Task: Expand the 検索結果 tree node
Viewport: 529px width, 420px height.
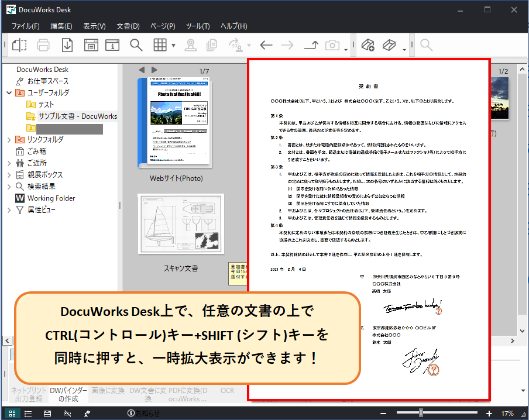Action: (x=9, y=186)
